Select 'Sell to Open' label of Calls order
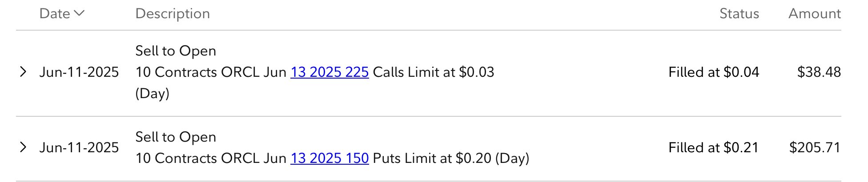This screenshot has height=182, width=868. coord(176,51)
